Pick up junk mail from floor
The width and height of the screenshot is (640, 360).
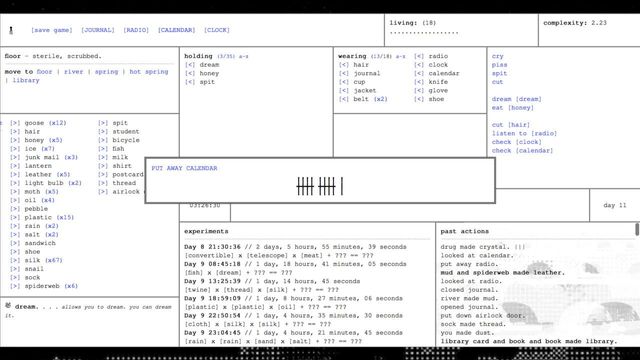15,157
